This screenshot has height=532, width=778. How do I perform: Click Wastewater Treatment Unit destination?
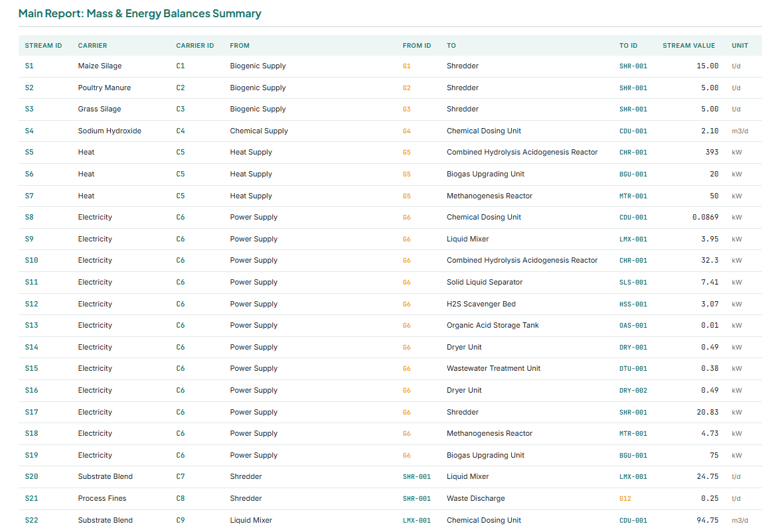[493, 368]
